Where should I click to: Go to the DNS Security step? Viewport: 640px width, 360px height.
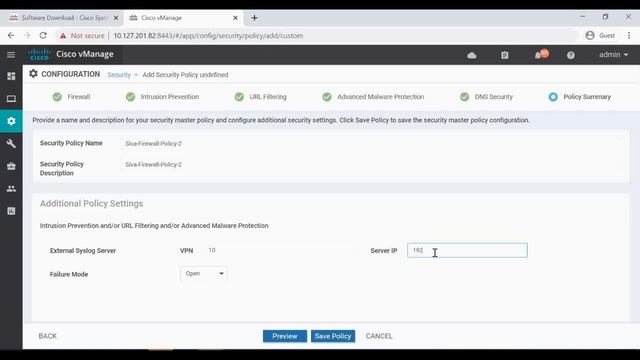[486, 97]
